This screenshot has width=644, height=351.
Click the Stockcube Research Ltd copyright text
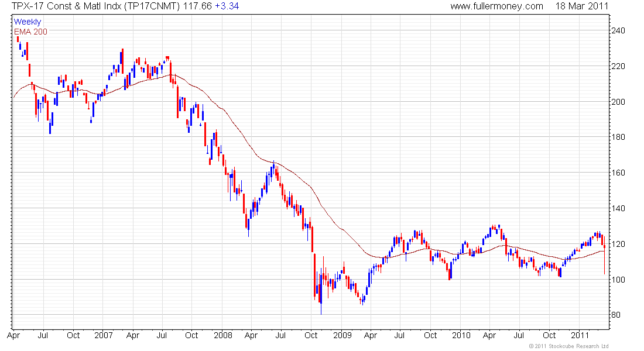pyautogui.click(x=569, y=346)
